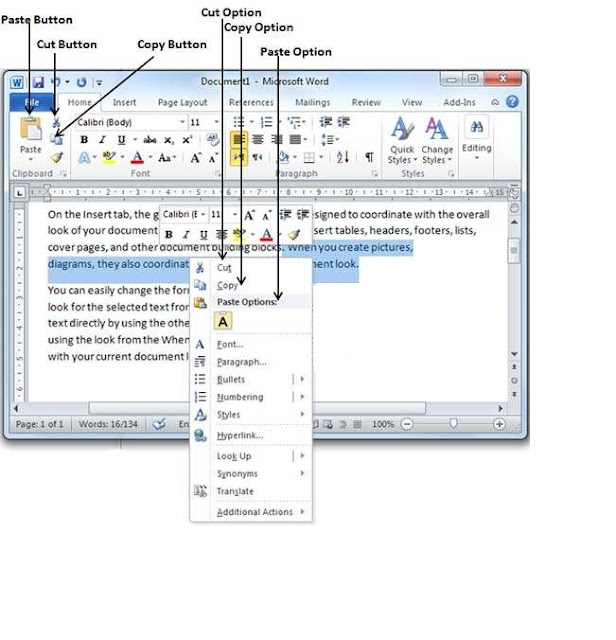Apply Center alignment in Paragraph group

(258, 140)
